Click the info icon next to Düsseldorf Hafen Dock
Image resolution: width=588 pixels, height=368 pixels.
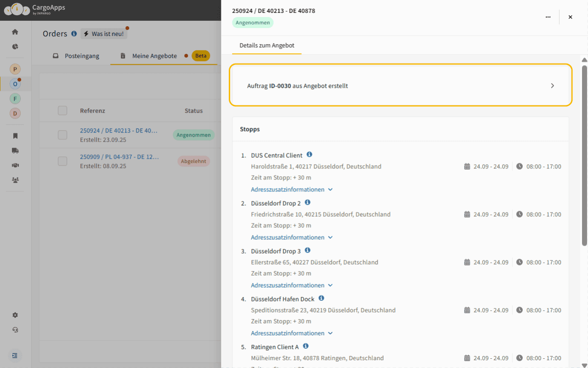tap(321, 298)
